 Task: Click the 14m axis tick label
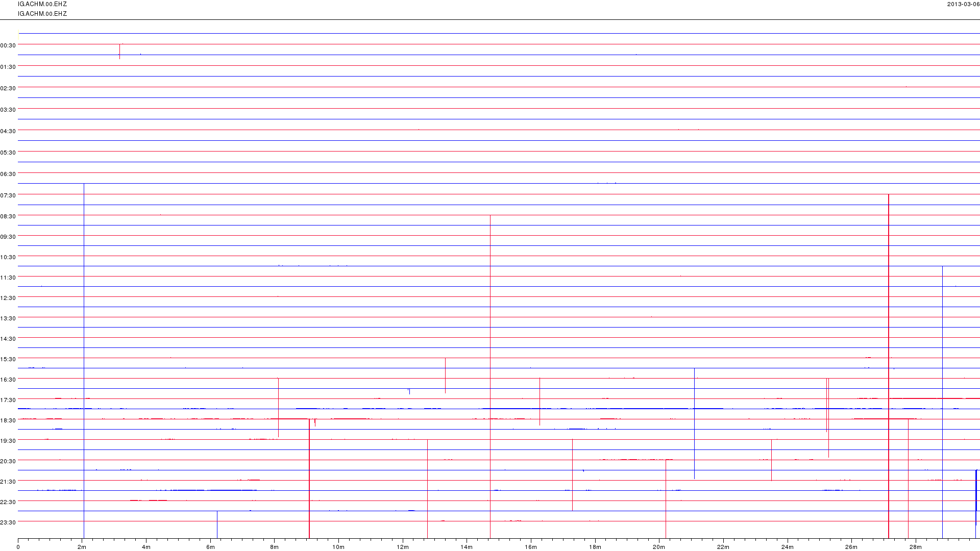coord(467,547)
